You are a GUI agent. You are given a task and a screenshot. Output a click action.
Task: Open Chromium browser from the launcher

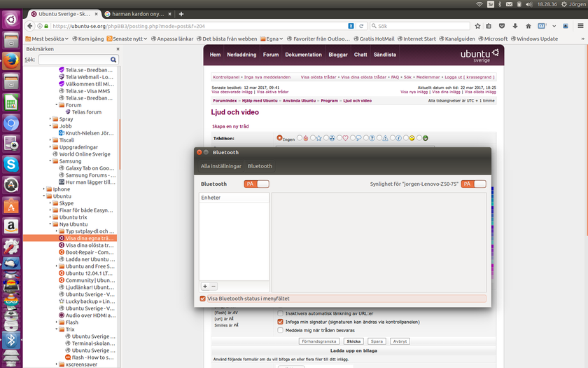pos(11,123)
